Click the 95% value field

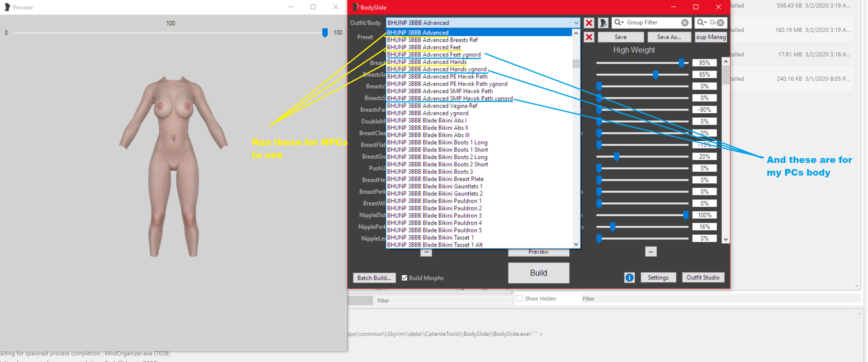704,63
